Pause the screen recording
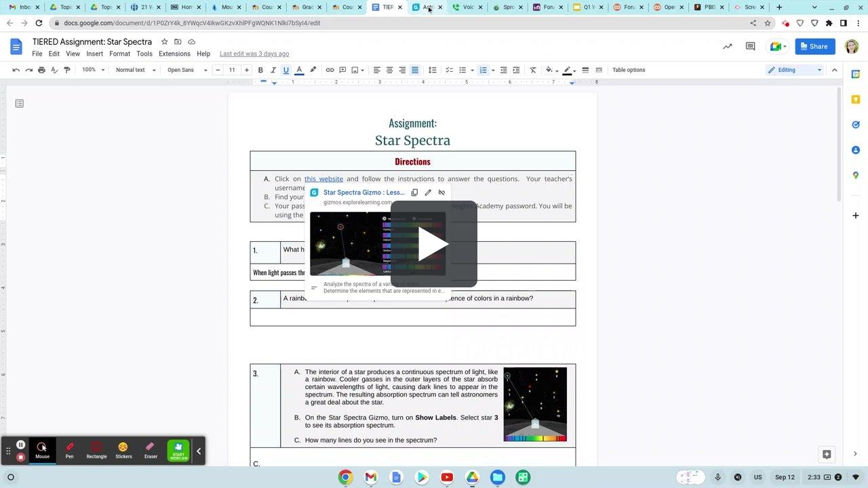Screen dimensions: 868x488 tap(20, 444)
